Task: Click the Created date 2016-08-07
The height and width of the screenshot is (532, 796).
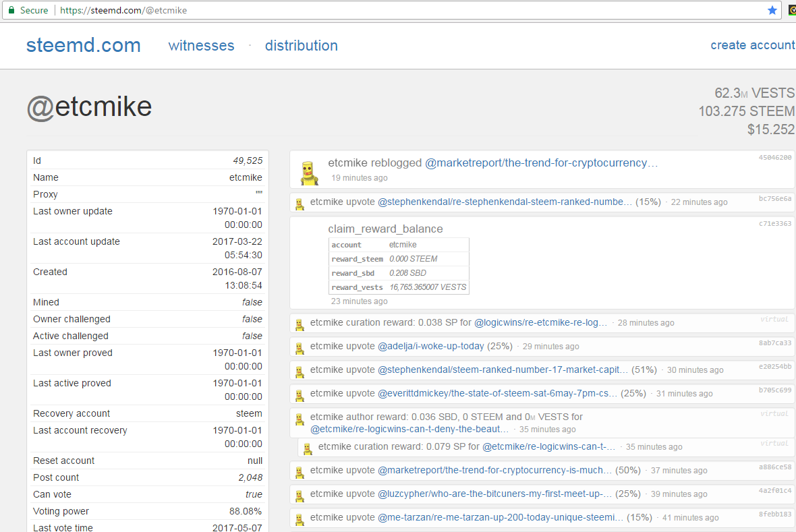Action: (x=237, y=272)
